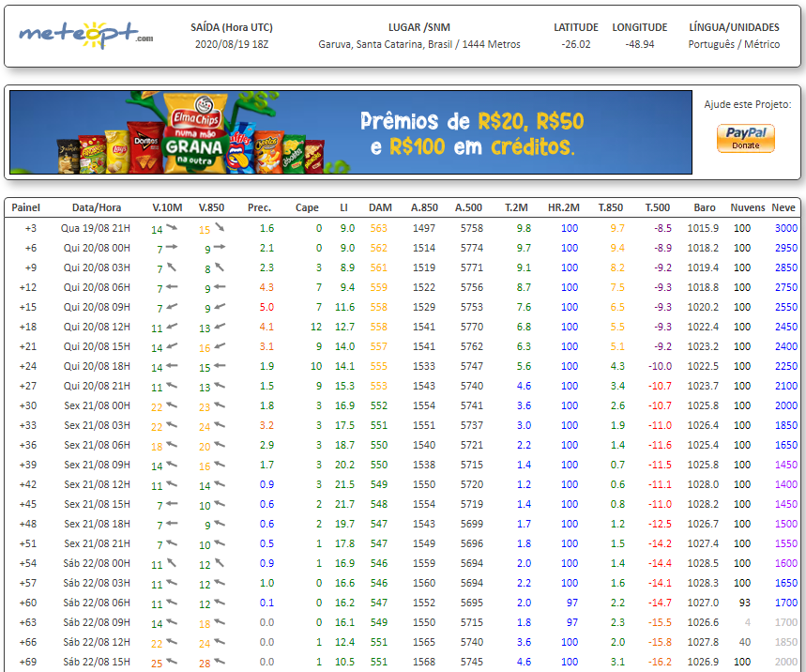Click the V.10M wind arrow in the +30 row
Screen dimensions: 806x672
pyautogui.click(x=173, y=405)
